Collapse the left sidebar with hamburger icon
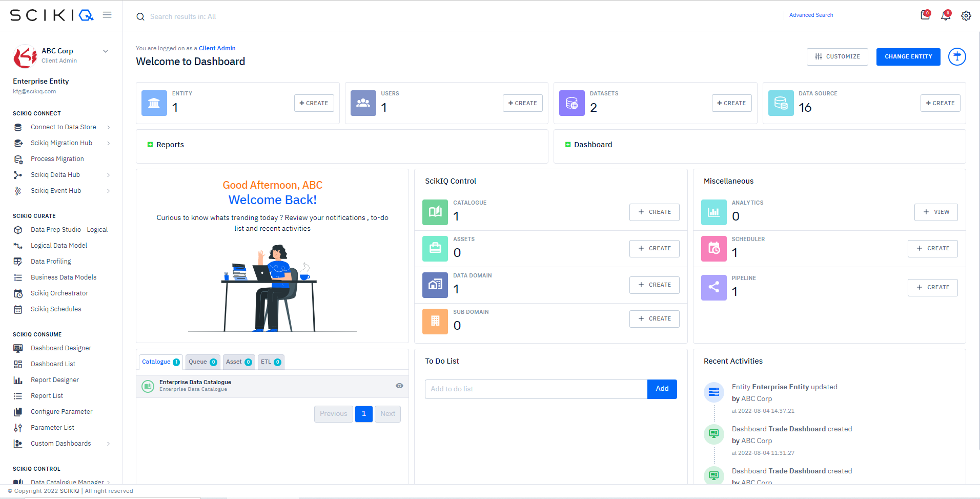Image resolution: width=980 pixels, height=499 pixels. pyautogui.click(x=107, y=15)
